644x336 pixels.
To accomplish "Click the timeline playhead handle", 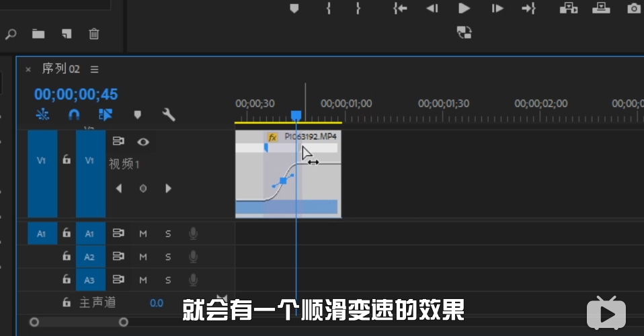I will coord(296,116).
